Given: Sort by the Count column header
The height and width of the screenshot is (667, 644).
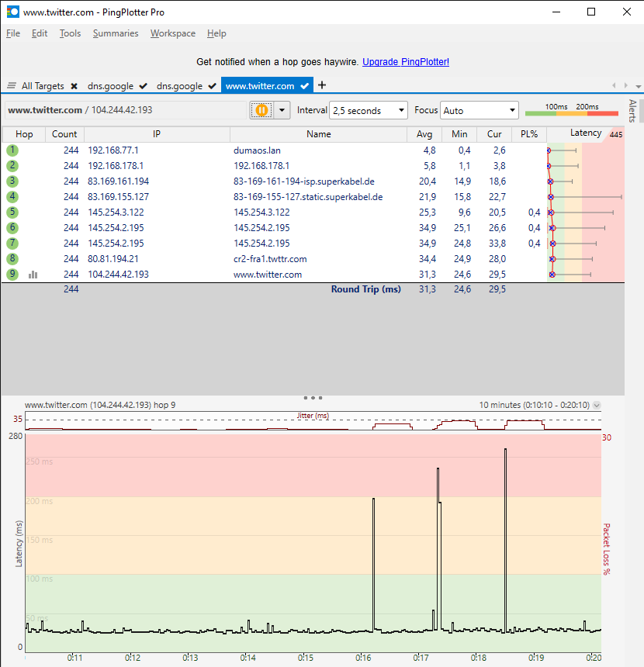Looking at the screenshot, I should pos(64,134).
